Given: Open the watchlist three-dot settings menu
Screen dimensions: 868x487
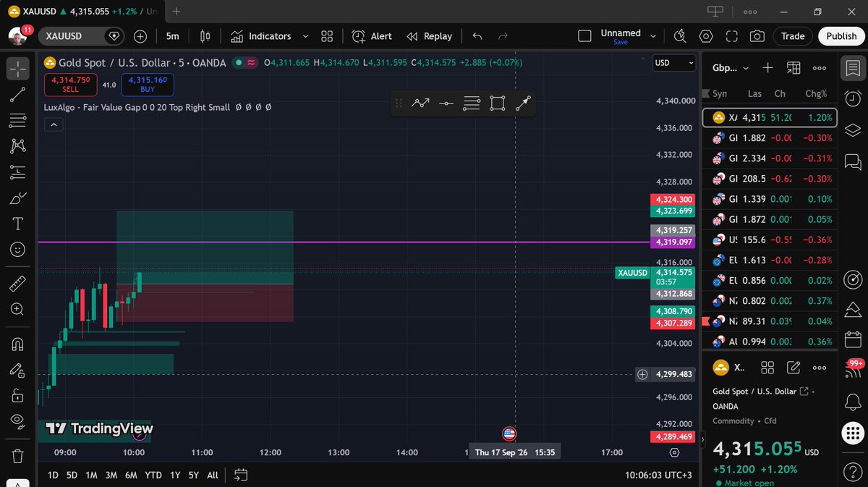Looking at the screenshot, I should 820,68.
